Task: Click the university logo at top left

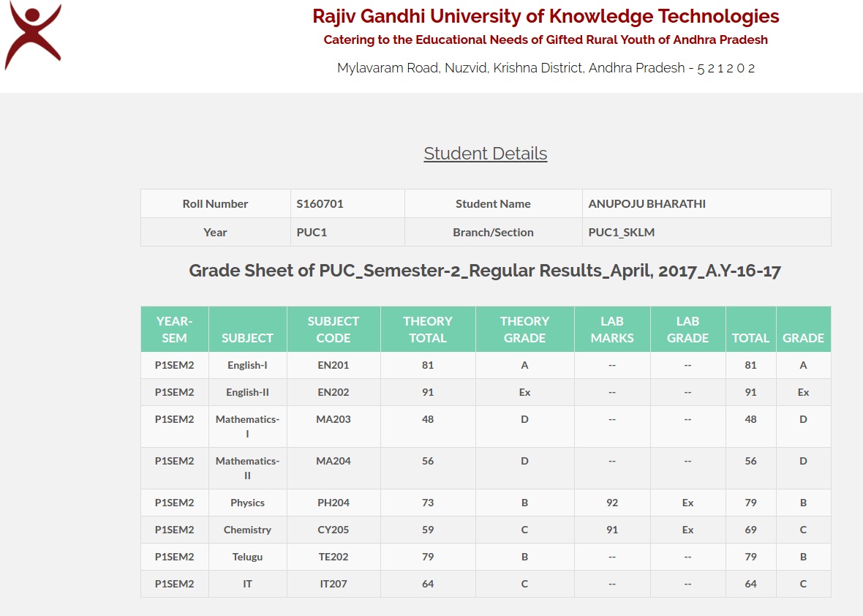Action: tap(33, 35)
